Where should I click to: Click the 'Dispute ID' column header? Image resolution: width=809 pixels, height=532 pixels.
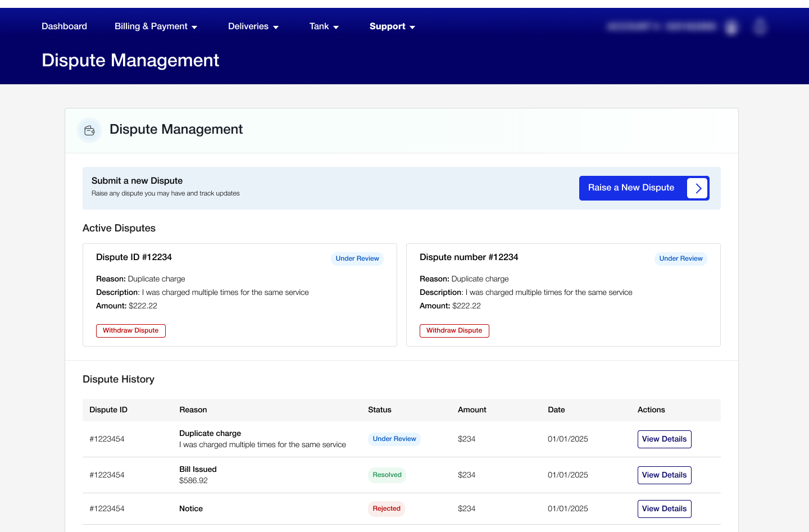pyautogui.click(x=108, y=410)
